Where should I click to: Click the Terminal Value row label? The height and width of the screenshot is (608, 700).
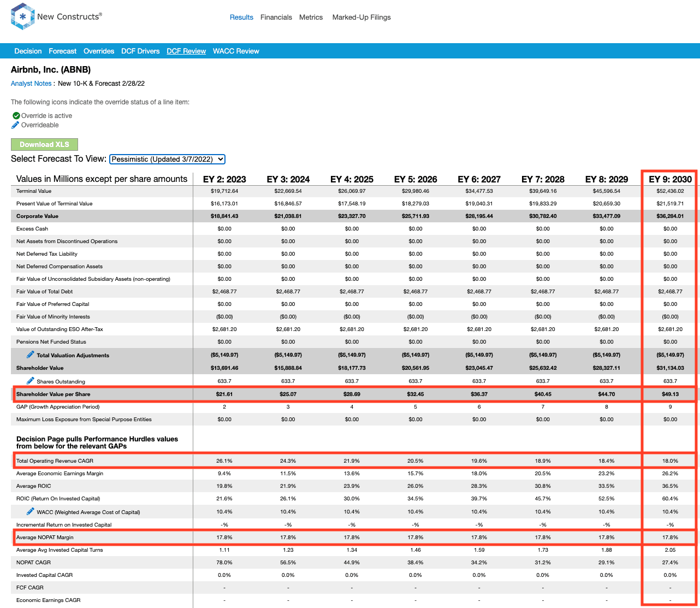click(34, 191)
